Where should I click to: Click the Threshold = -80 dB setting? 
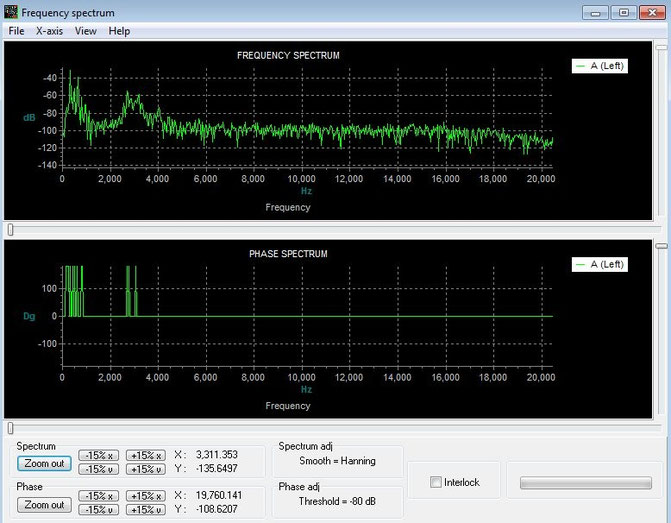point(337,501)
